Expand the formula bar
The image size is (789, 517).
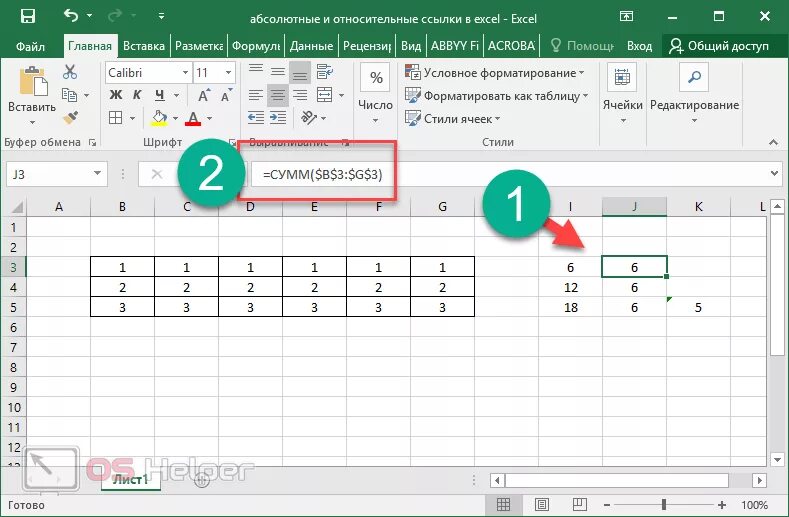point(774,174)
